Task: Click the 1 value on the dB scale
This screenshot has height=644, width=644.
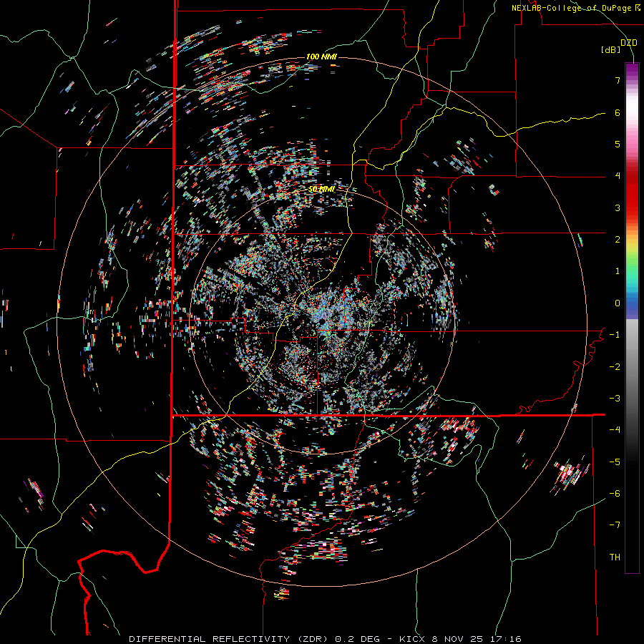Action: point(618,271)
